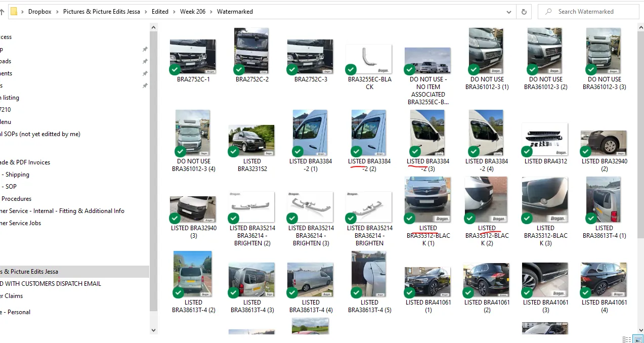This screenshot has height=343, width=644.
Task: Select DO NOT USE BRA361012-3 (2) file
Action: (545, 52)
